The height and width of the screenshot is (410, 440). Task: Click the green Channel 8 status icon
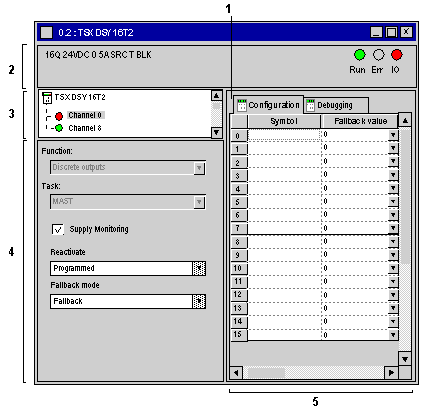[59, 128]
